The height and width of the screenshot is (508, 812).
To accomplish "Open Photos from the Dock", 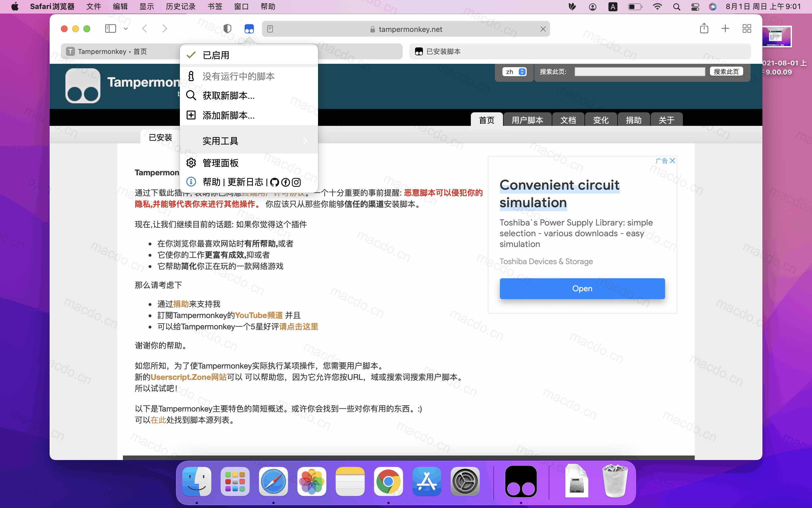I will [312, 481].
